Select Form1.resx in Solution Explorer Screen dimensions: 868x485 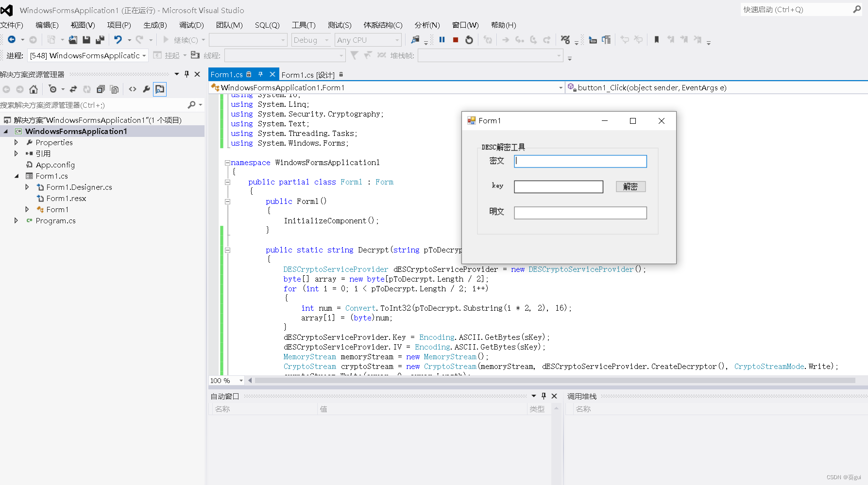click(x=66, y=198)
